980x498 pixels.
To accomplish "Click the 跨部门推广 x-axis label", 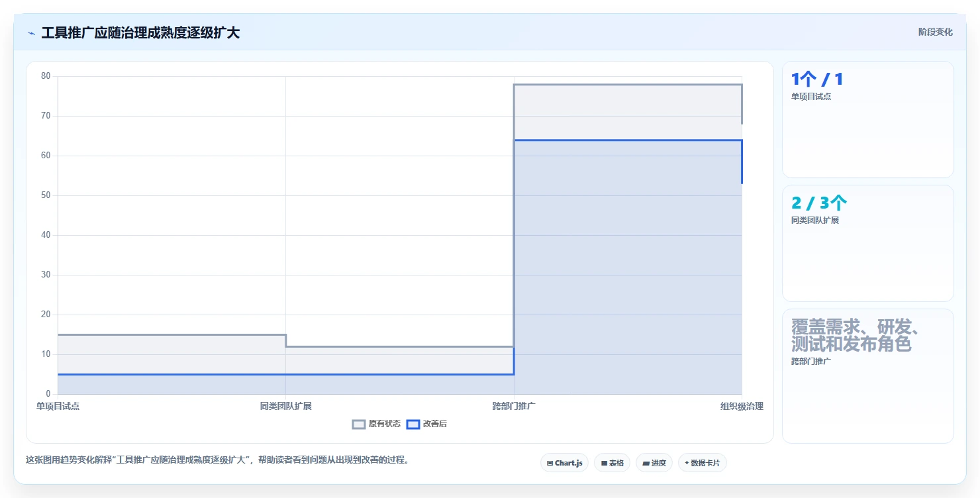I will pos(514,406).
